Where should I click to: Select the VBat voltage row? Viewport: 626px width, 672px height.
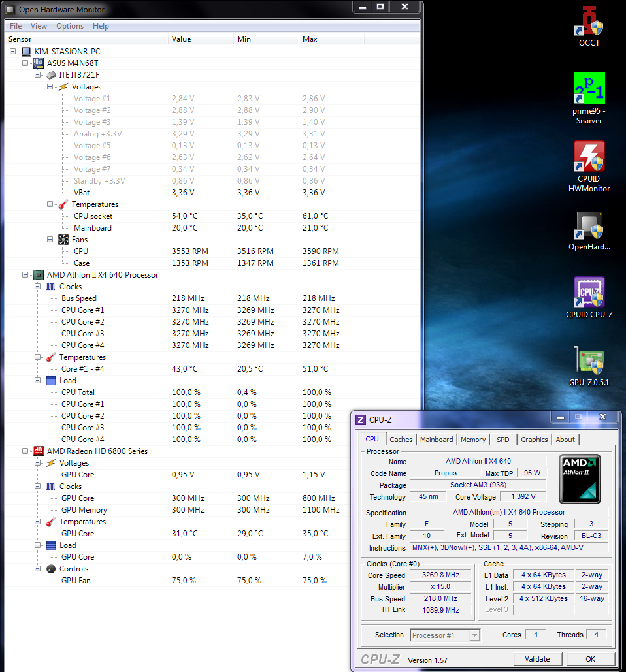click(212, 193)
